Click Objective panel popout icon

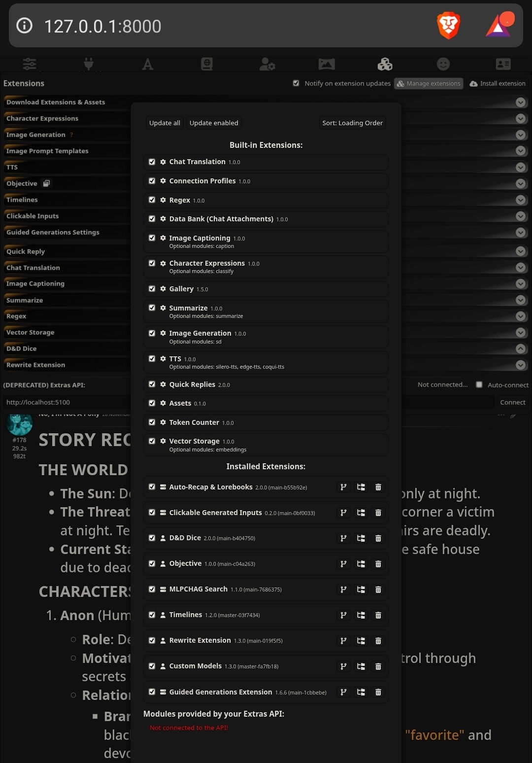(46, 183)
